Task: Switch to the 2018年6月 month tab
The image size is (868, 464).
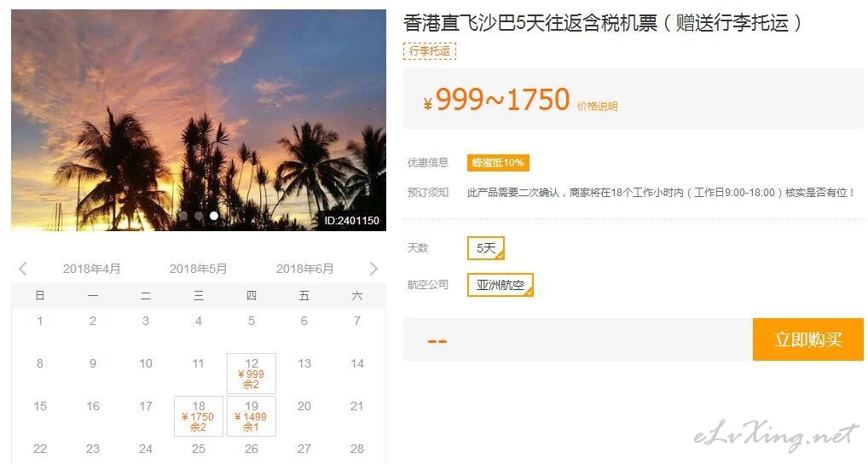Action: click(x=305, y=269)
